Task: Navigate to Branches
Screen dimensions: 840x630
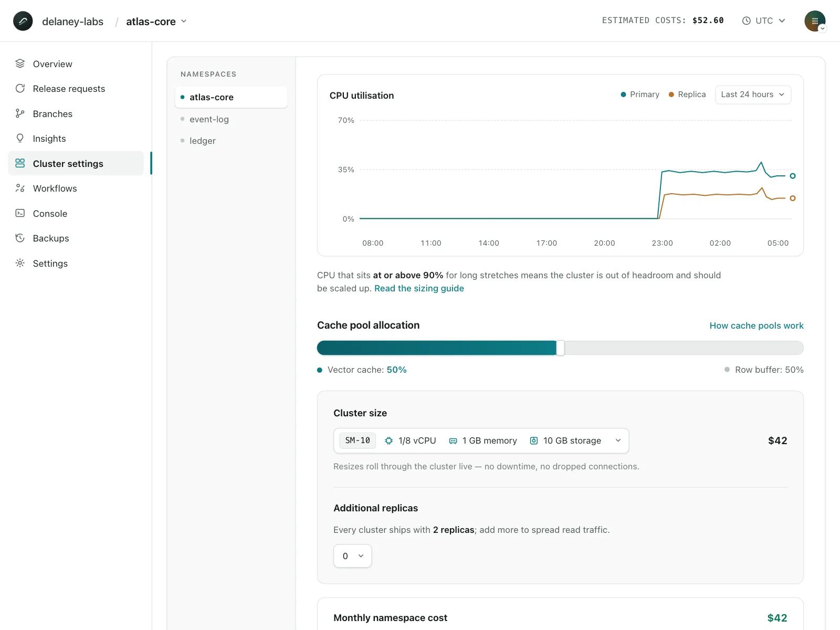Action: point(76,113)
